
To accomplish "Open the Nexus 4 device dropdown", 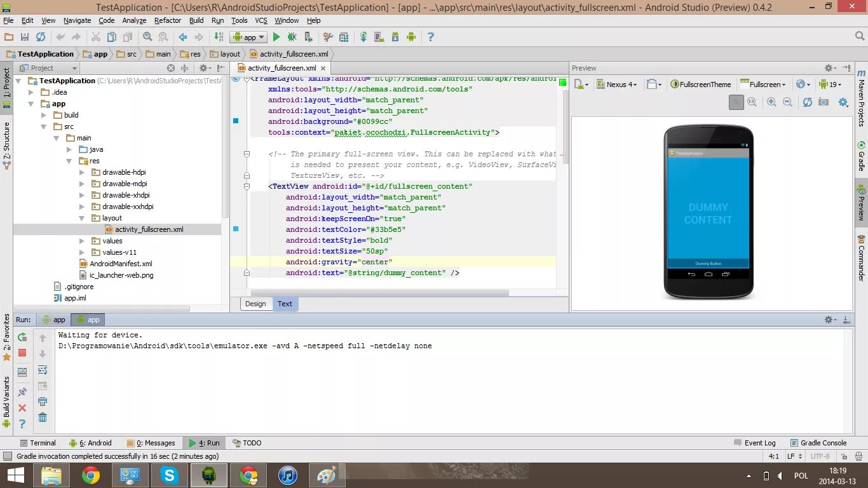I will point(616,84).
